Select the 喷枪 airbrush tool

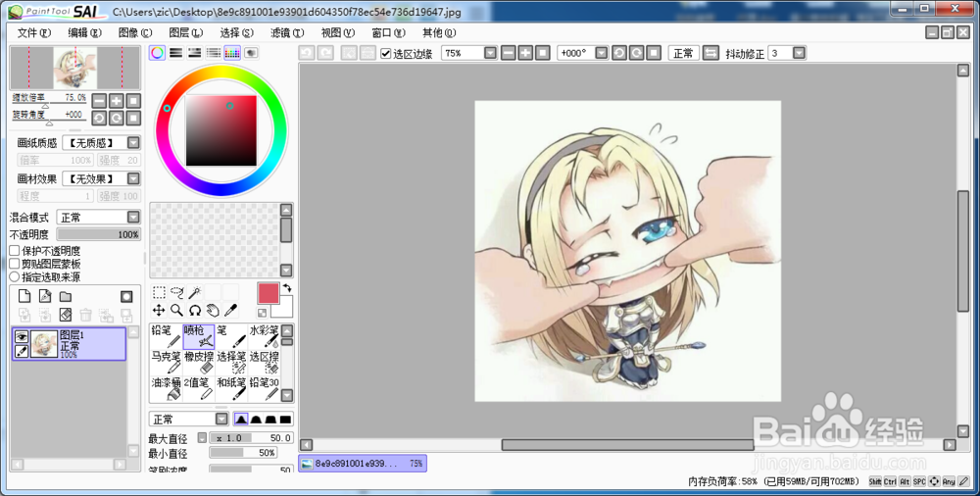(199, 336)
